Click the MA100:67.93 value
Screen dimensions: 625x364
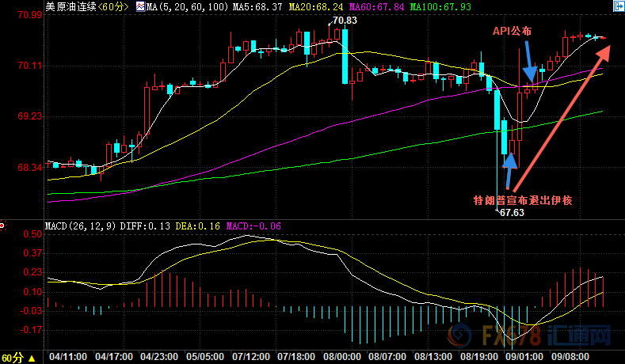(440, 7)
